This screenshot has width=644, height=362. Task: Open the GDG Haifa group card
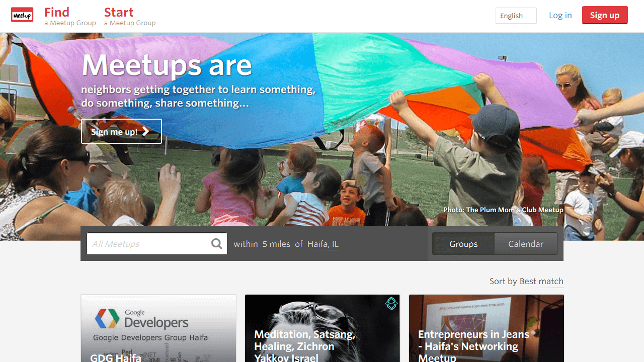(x=158, y=328)
